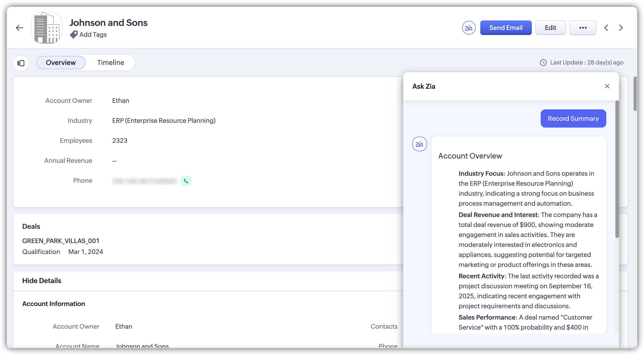The image size is (644, 355).
Task: Collapse the Hide Details section
Action: pyautogui.click(x=42, y=281)
